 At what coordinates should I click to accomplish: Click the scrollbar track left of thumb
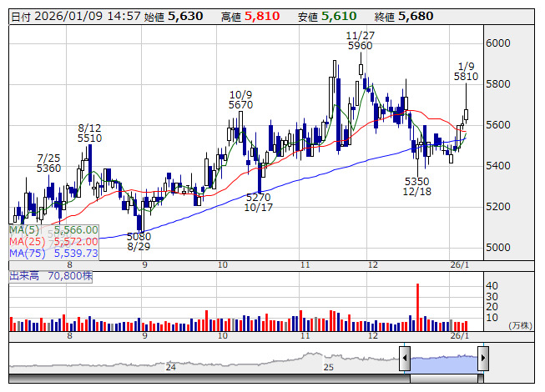tap(209, 379)
